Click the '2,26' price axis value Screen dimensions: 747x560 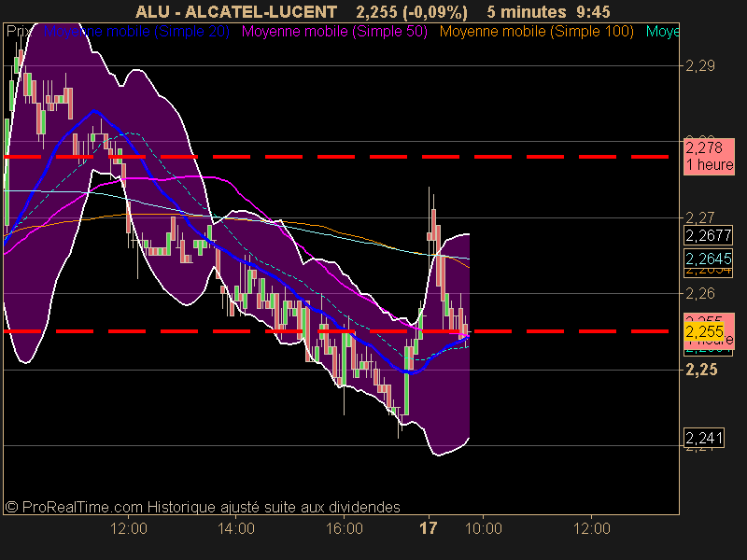pos(699,293)
